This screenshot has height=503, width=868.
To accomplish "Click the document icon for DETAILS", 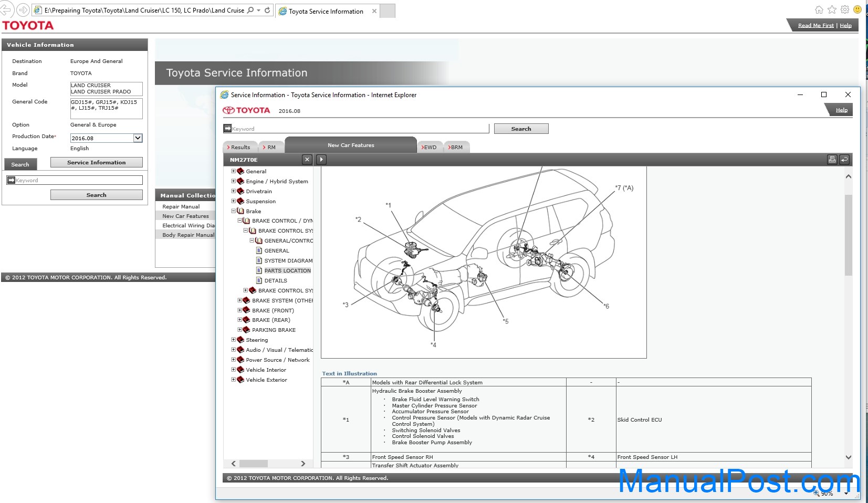I will pos(259,280).
